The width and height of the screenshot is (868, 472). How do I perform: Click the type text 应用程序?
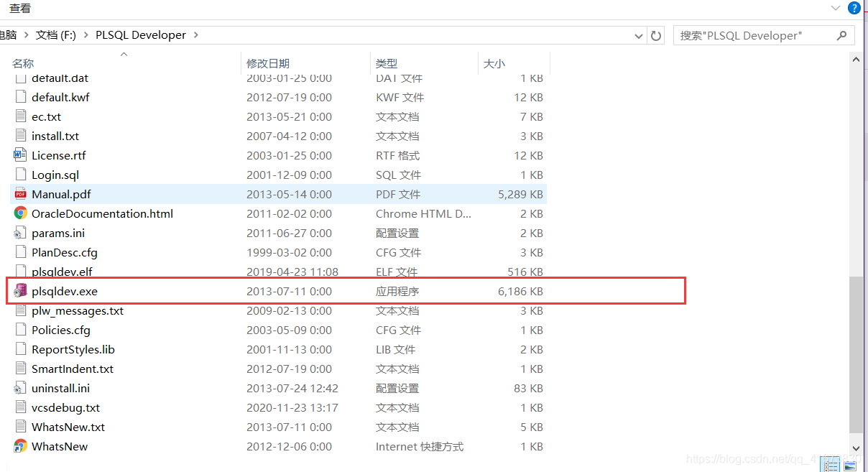pos(397,291)
